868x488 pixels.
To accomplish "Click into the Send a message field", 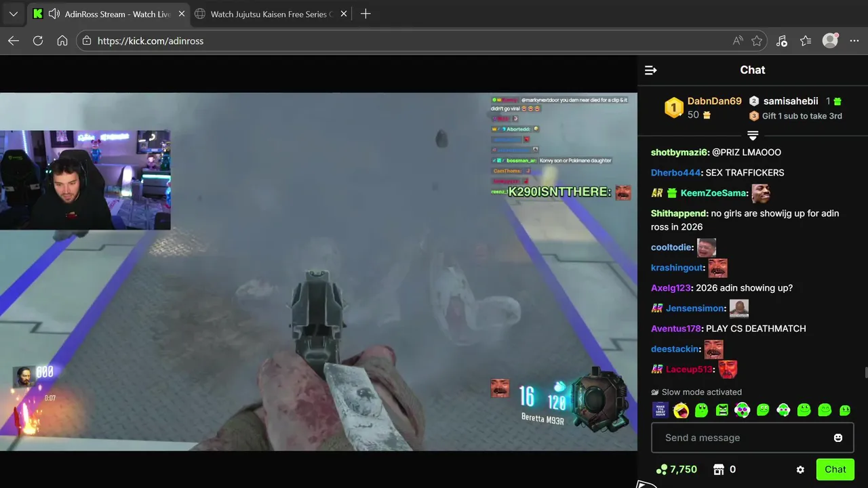I will (x=752, y=438).
